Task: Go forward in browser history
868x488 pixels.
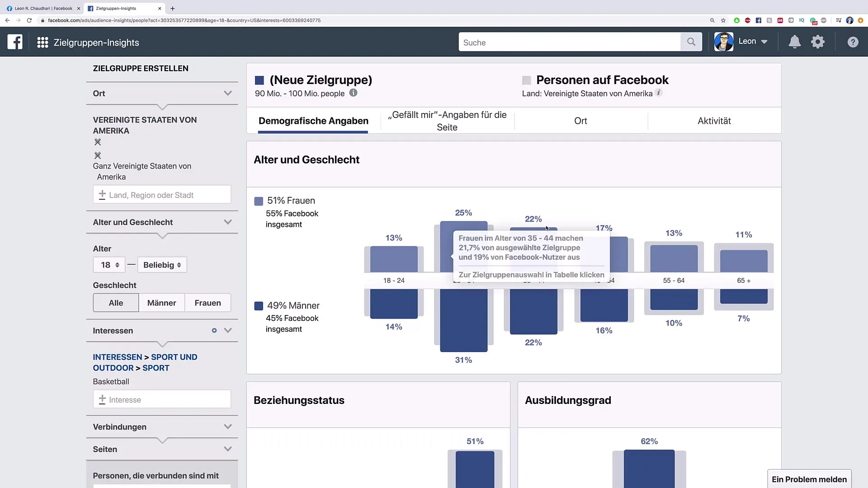Action: (x=18, y=20)
